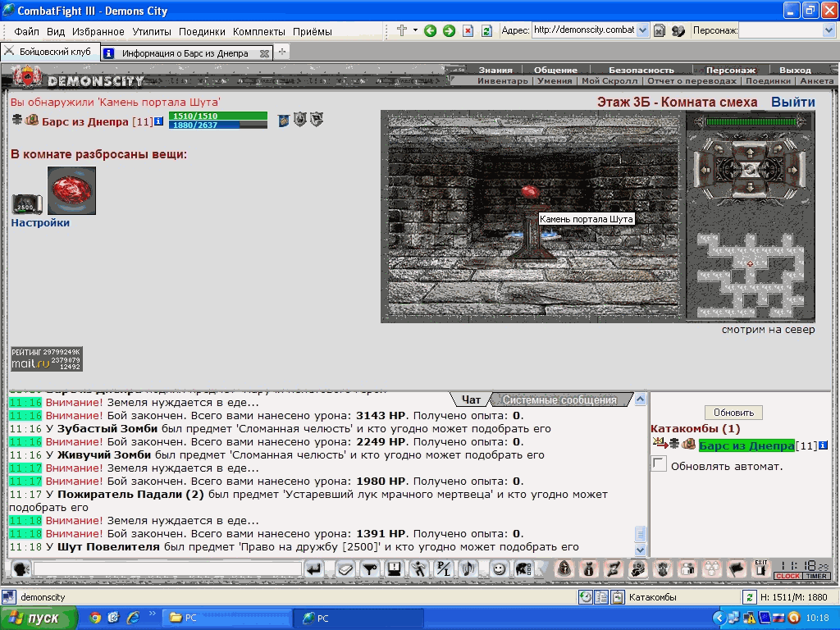Open the Инвентарь game menu link

pos(503,81)
